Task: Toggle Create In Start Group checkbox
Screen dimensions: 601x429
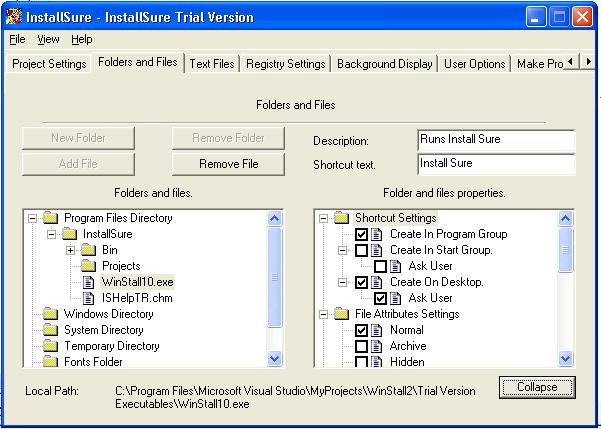Action: (x=361, y=250)
